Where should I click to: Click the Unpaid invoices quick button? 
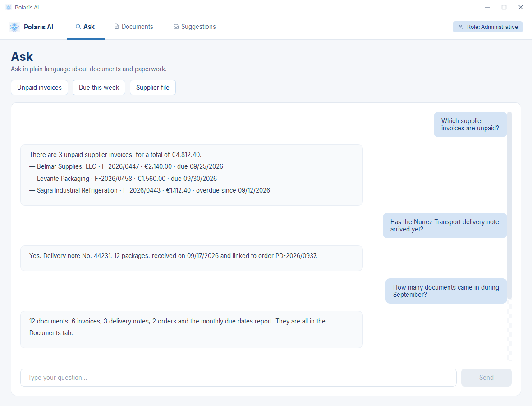(39, 88)
